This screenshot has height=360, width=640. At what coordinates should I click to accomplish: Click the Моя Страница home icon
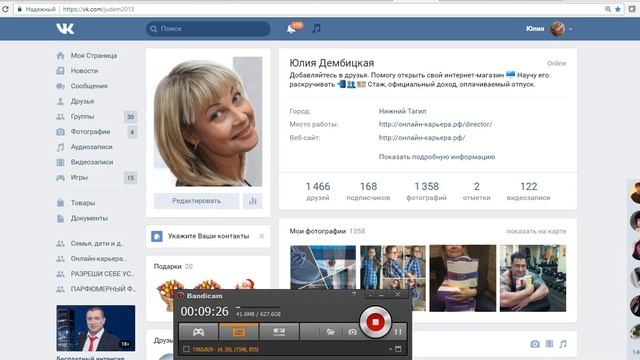pos(60,56)
